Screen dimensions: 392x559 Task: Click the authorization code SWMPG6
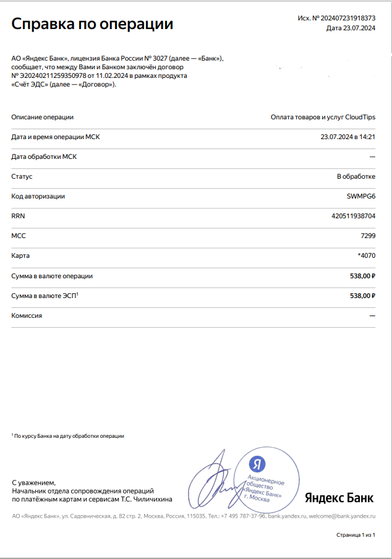(x=361, y=197)
